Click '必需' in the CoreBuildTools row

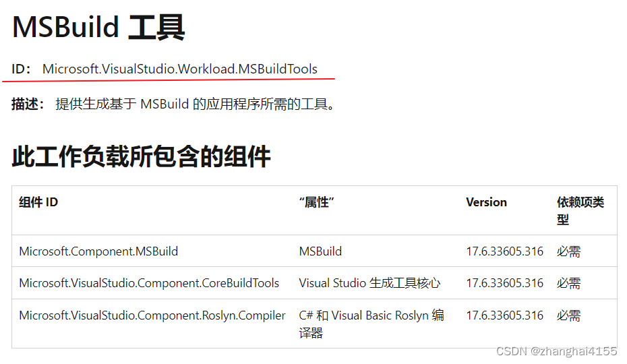tap(568, 283)
